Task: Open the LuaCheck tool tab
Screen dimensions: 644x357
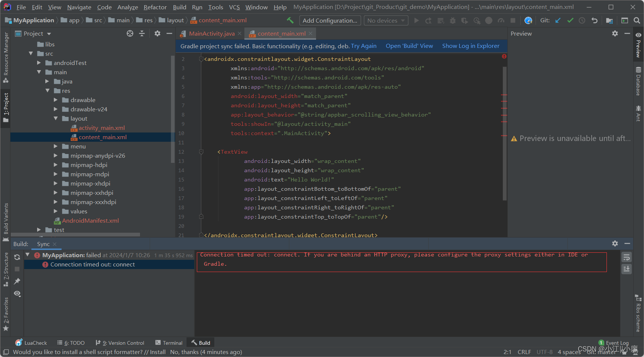Action: 31,343
